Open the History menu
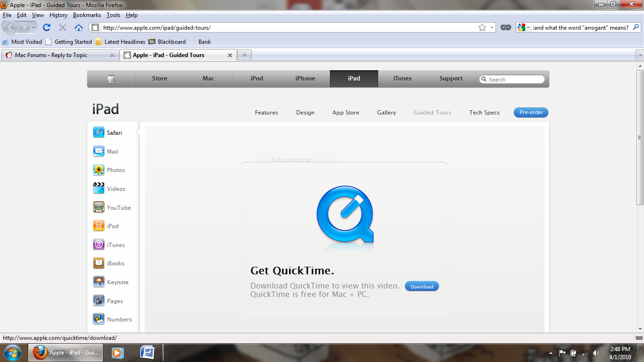 click(58, 15)
